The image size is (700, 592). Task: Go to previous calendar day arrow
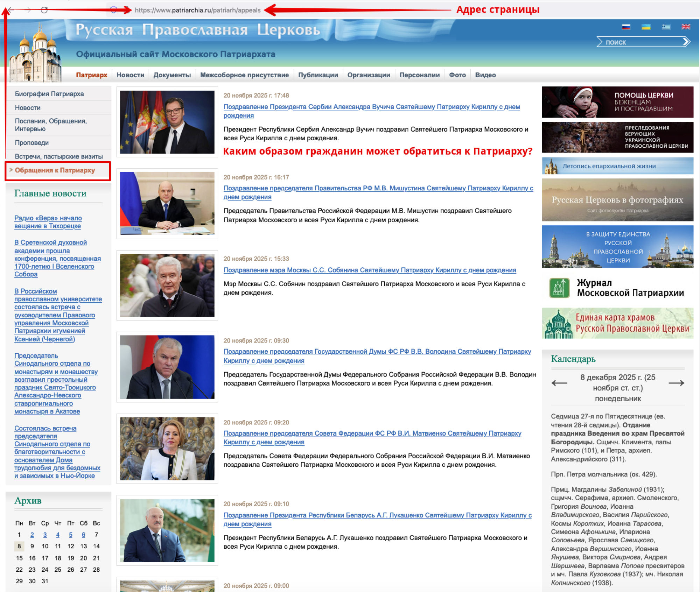tap(559, 383)
